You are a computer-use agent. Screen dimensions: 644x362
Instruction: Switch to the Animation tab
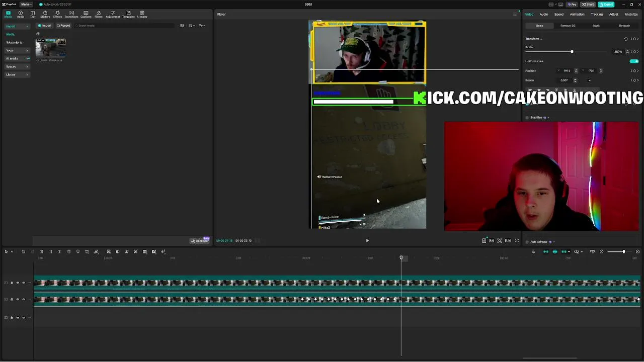coord(577,14)
